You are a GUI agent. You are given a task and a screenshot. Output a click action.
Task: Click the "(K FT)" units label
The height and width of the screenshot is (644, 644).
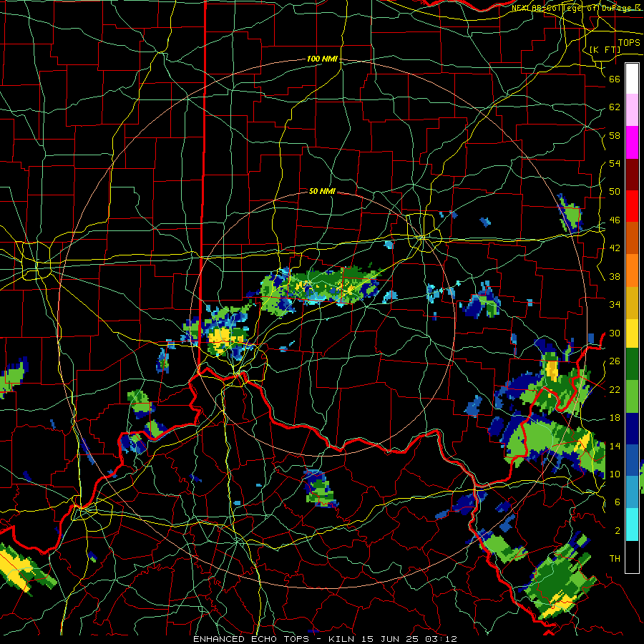[605, 49]
